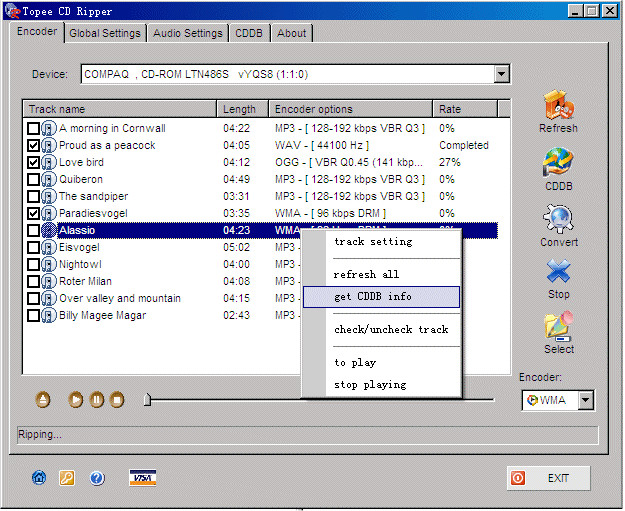Screen dimensions: 625x511
Task: Click the music icon beside Paradiesvogel
Action: [x=49, y=214]
